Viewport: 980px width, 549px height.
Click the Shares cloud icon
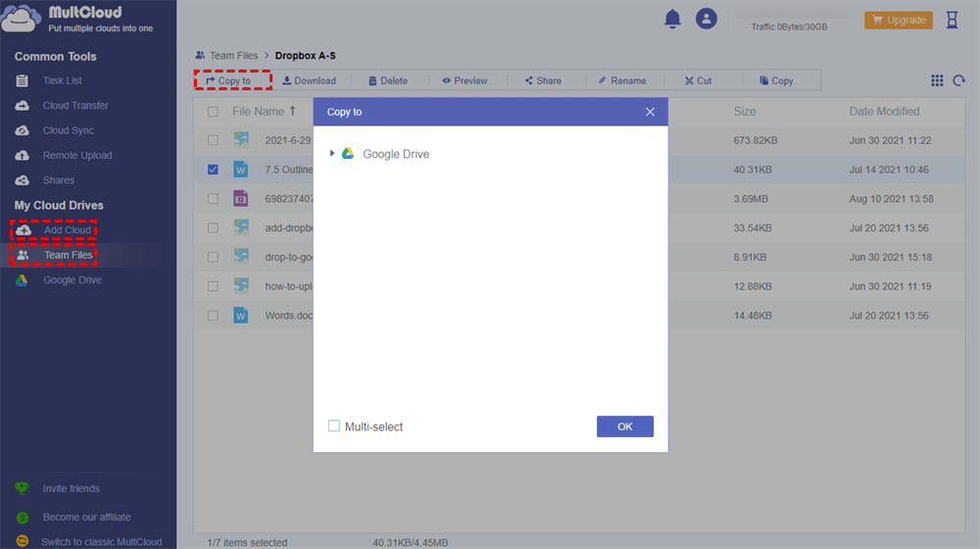[x=22, y=180]
